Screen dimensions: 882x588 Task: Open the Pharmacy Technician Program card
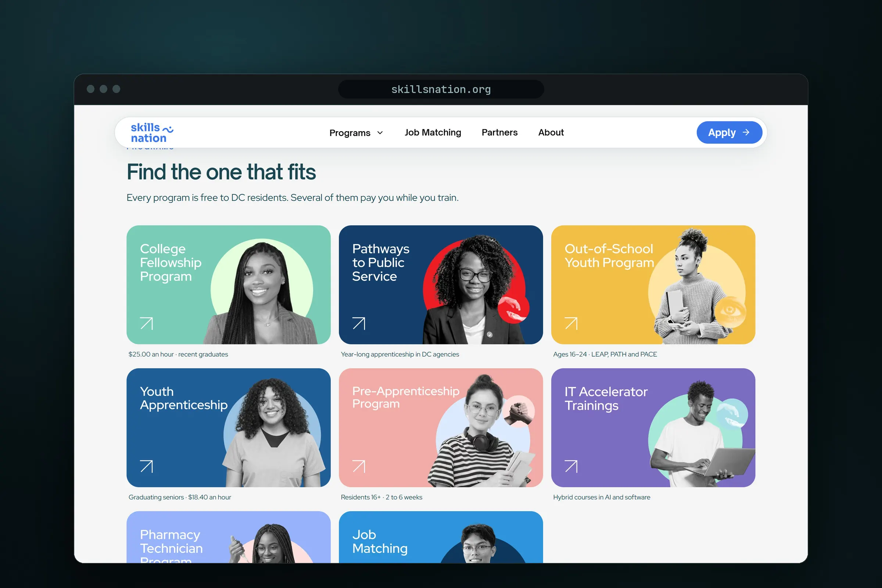228,537
